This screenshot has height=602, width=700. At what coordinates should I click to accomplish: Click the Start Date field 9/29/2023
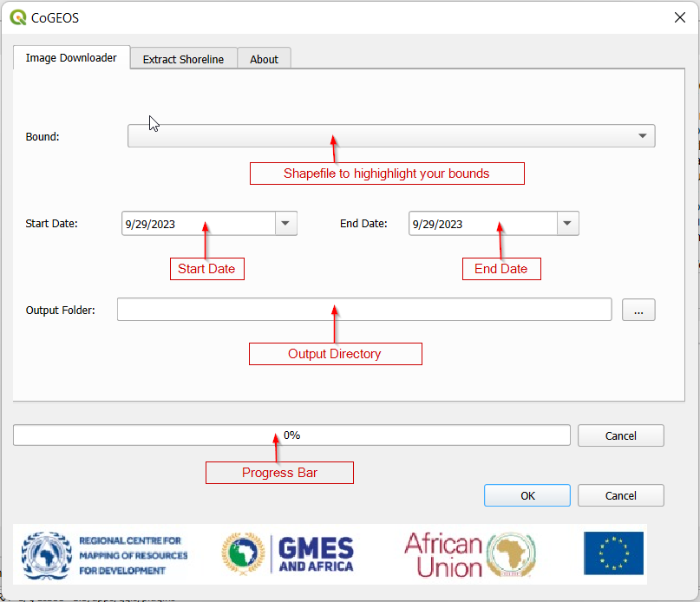click(199, 223)
